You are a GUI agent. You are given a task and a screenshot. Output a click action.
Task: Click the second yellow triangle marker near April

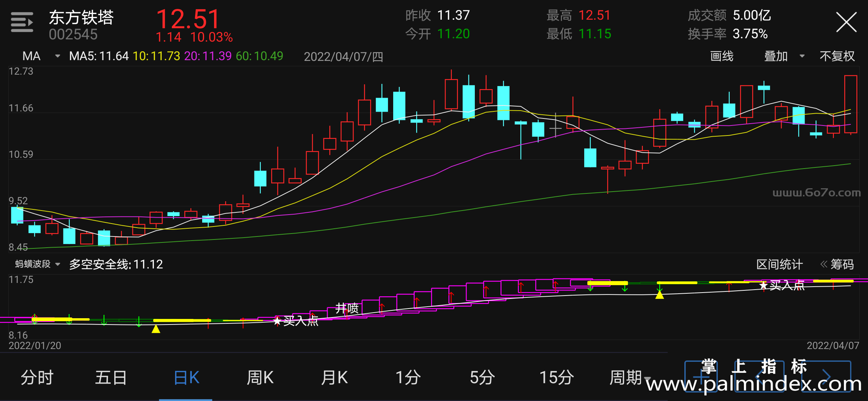(660, 294)
